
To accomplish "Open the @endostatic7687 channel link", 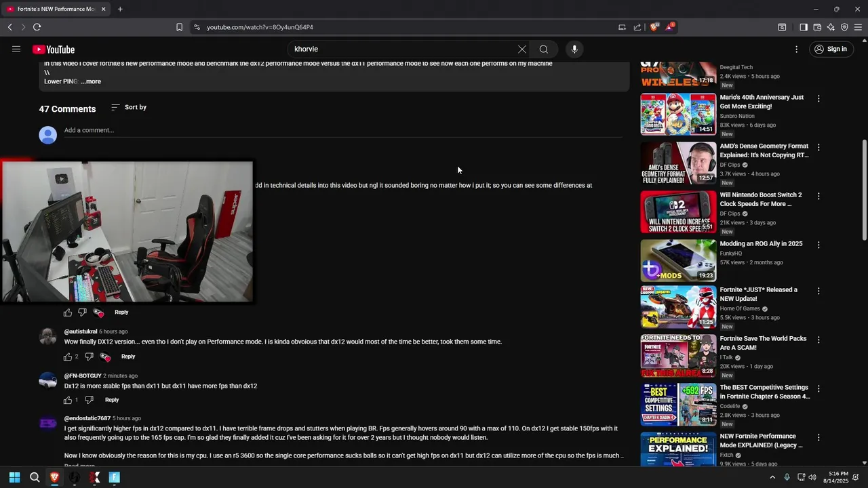I will (87, 418).
